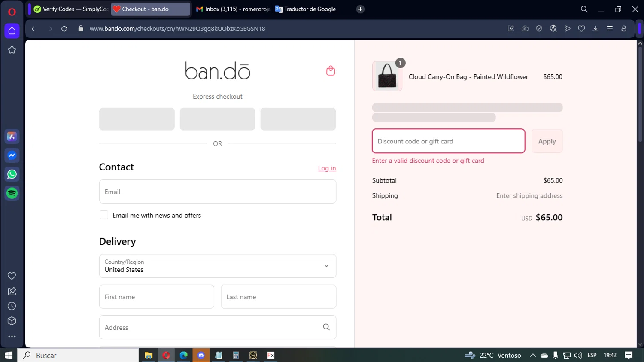Click the first express checkout button
644x362 pixels.
pyautogui.click(x=137, y=119)
